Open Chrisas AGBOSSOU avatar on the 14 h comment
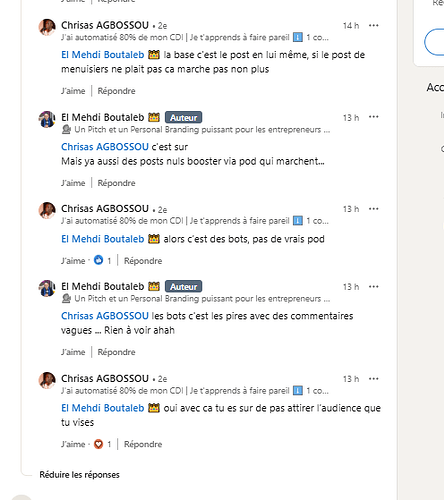Viewport: 444px width, 500px height. tap(47, 27)
